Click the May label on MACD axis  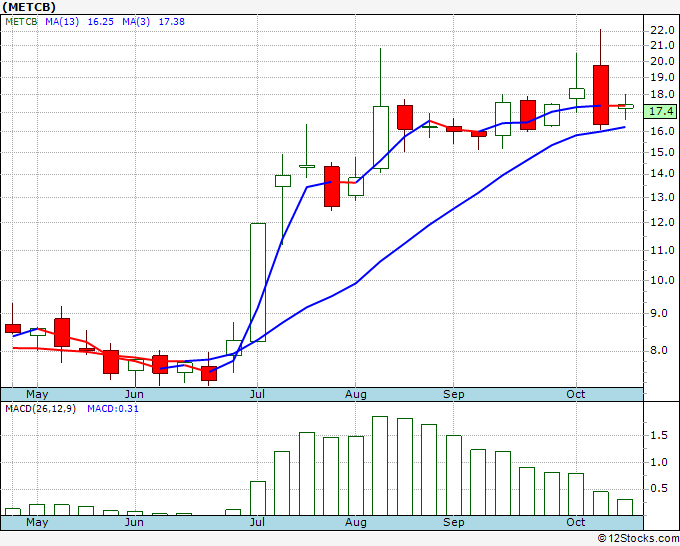[x=37, y=522]
